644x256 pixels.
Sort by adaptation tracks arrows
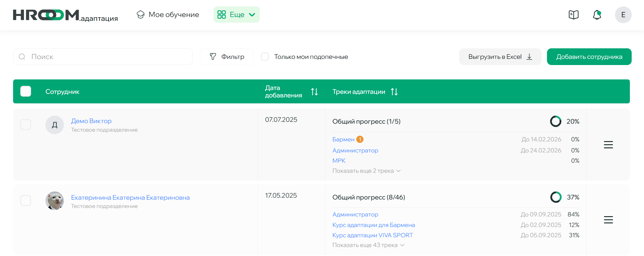point(394,92)
